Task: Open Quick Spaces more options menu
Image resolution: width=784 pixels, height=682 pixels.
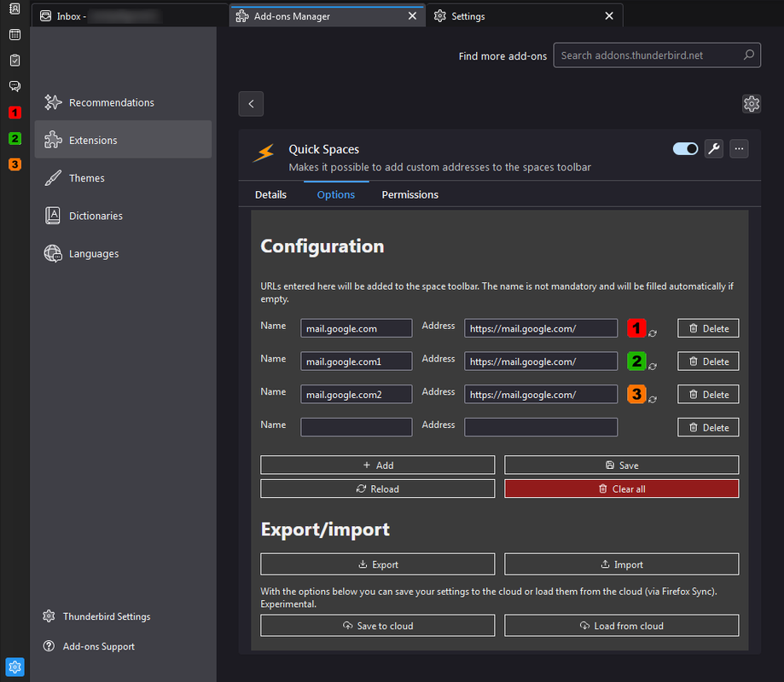Action: pos(739,148)
